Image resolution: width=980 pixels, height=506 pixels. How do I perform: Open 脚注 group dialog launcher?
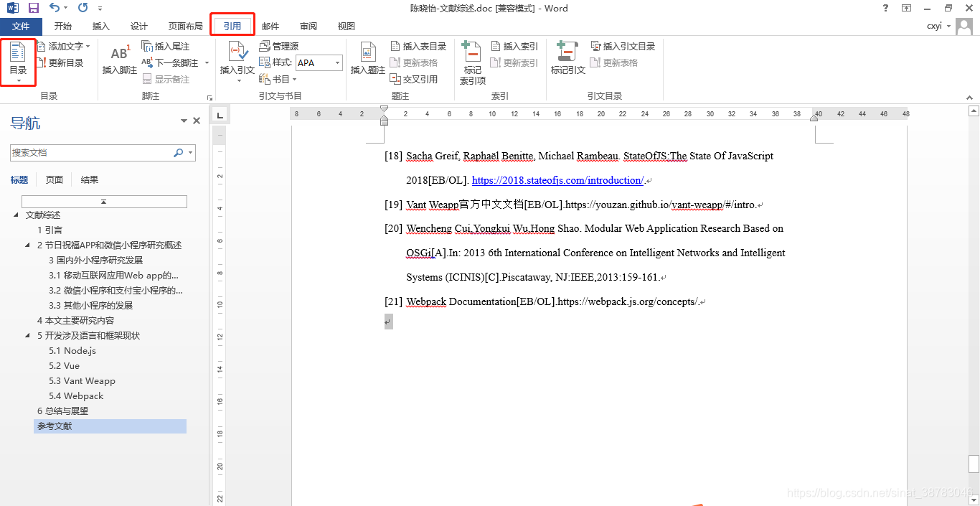tap(209, 98)
